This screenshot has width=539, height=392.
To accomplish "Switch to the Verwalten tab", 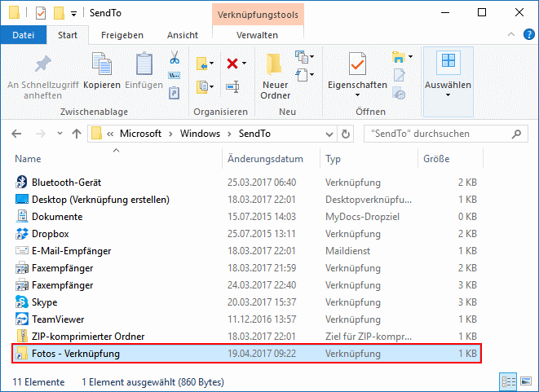I will coord(257,35).
